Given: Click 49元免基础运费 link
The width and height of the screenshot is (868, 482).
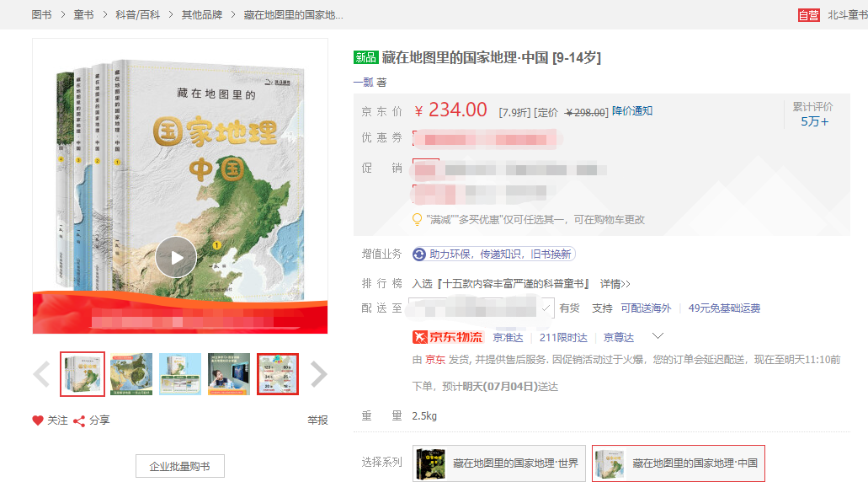Looking at the screenshot, I should [x=724, y=308].
